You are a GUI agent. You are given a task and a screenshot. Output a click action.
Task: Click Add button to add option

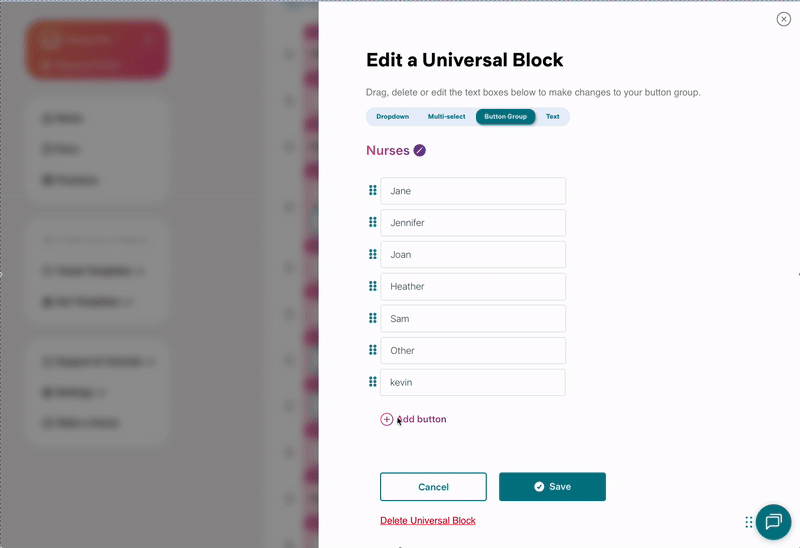point(414,419)
